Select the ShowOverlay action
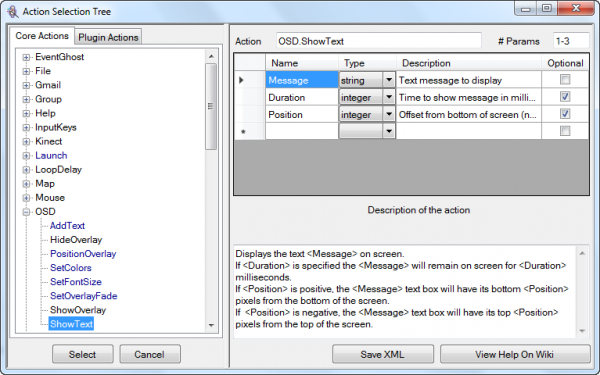Image resolution: width=600 pixels, height=375 pixels. 78,310
